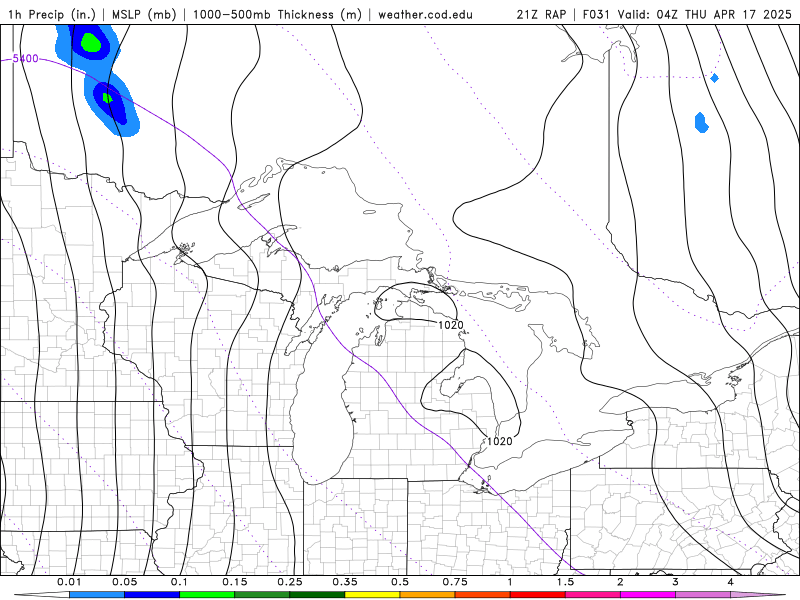Click the dark blue 0.05 legend swatch
Image resolution: width=800 pixels, height=600 pixels.
click(x=152, y=595)
